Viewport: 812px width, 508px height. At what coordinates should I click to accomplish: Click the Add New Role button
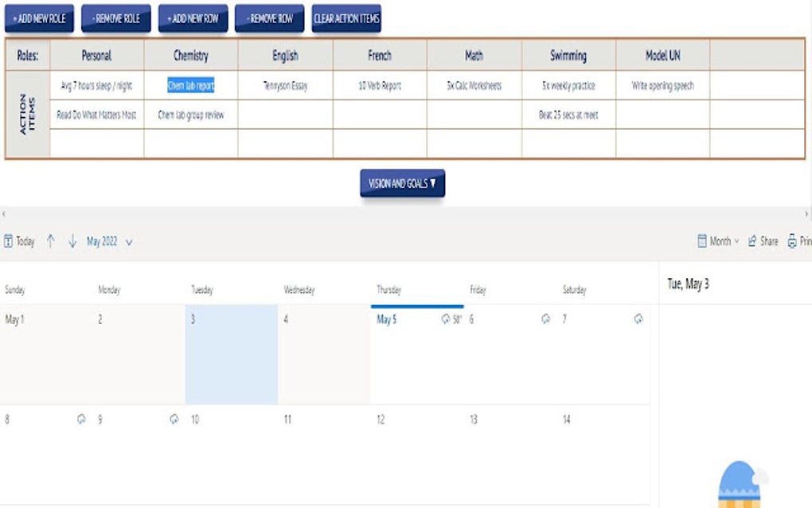click(38, 18)
